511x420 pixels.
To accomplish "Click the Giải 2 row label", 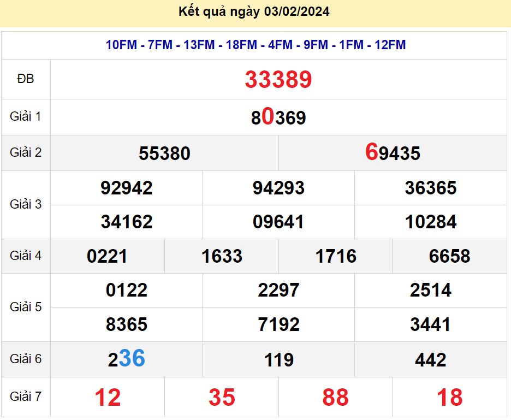I will coord(26,152).
